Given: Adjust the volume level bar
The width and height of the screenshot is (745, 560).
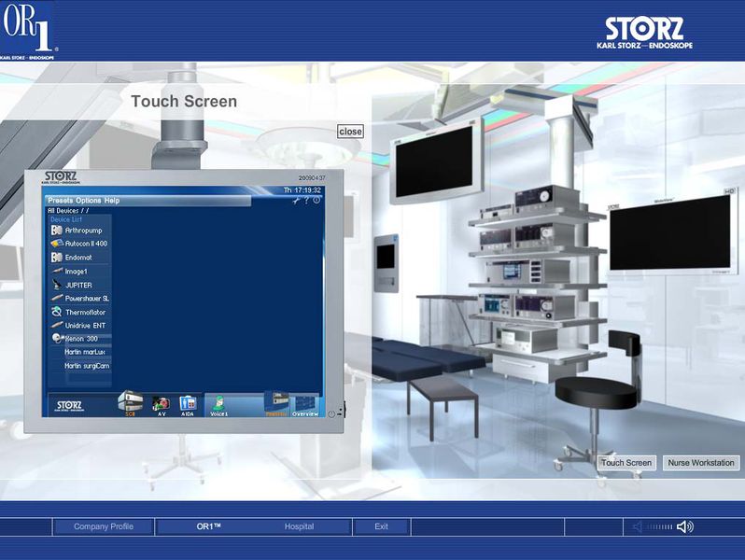Looking at the screenshot, I should 659,526.
